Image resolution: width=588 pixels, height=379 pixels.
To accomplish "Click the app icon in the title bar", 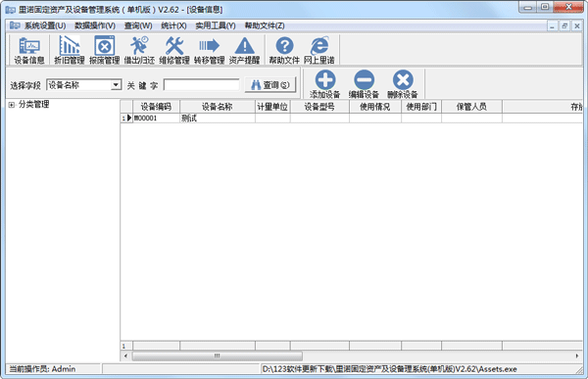I will point(11,10).
